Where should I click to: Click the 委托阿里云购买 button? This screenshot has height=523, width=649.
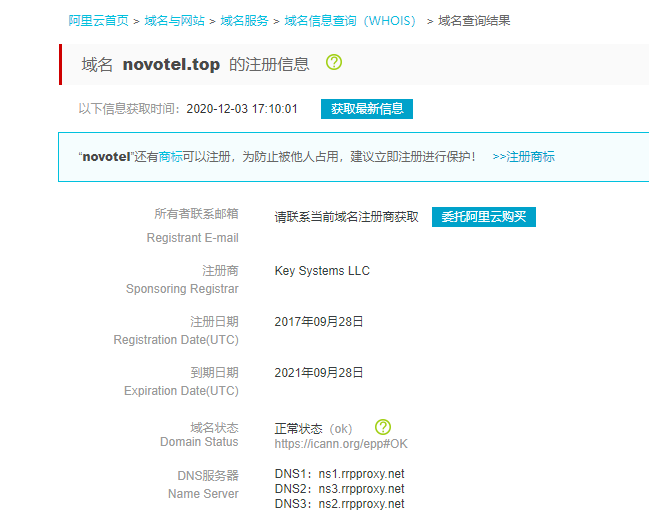pos(483,217)
